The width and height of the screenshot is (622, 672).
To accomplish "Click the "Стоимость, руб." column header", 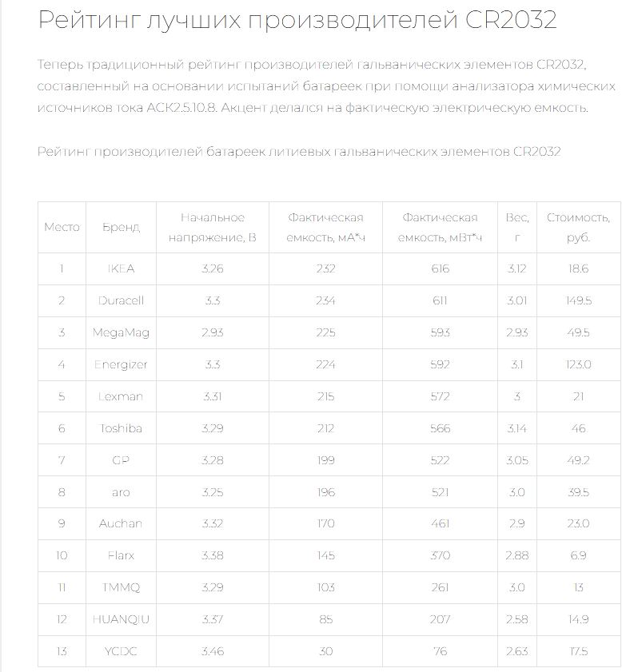I will coord(578,227).
